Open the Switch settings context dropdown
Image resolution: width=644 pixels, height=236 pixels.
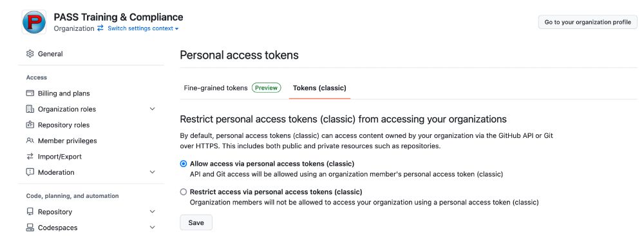point(143,28)
